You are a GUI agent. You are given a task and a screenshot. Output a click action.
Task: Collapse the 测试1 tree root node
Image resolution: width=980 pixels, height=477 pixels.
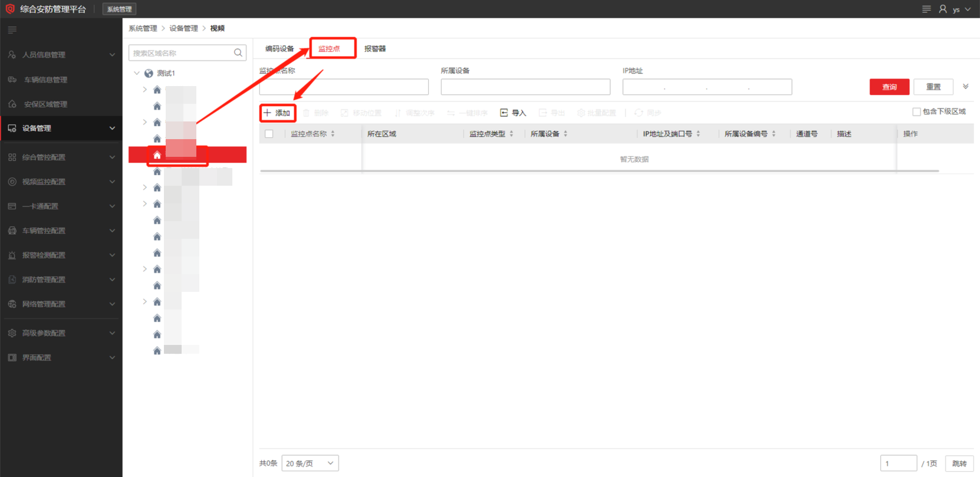coord(137,73)
